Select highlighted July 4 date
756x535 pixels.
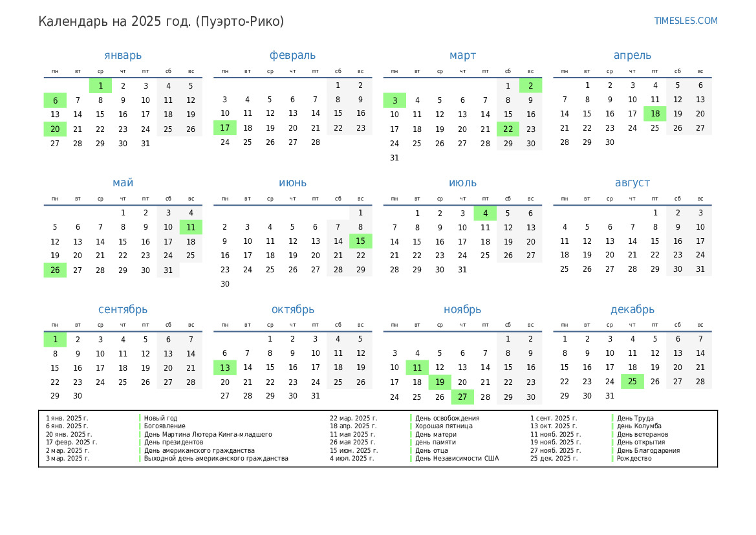coord(485,213)
